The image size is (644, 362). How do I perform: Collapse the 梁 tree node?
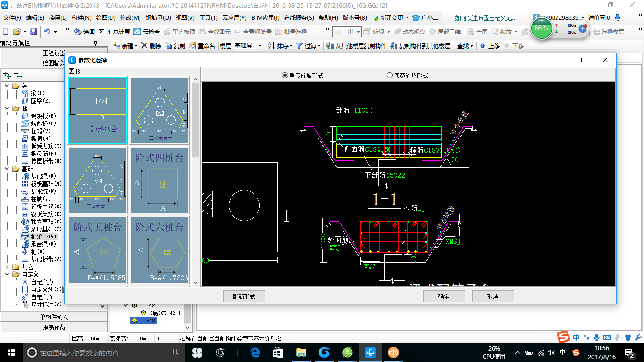(7, 86)
